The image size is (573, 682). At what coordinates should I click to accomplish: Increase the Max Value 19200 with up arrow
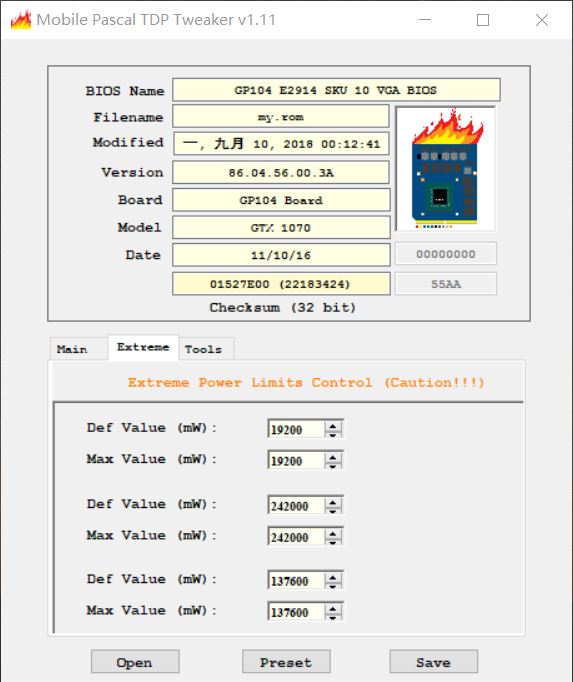(333, 457)
